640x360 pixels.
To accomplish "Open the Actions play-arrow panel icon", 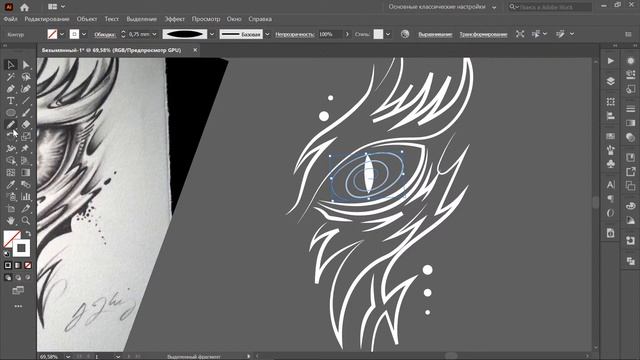I will 611,60.
